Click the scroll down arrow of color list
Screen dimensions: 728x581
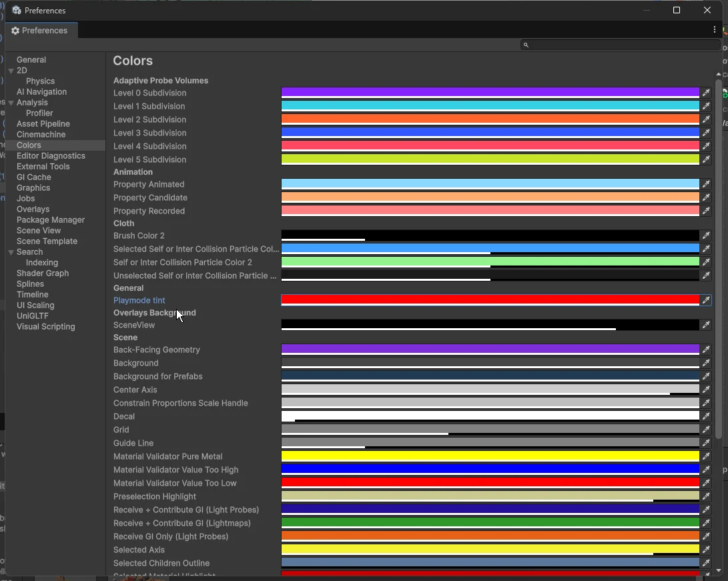tap(719, 571)
